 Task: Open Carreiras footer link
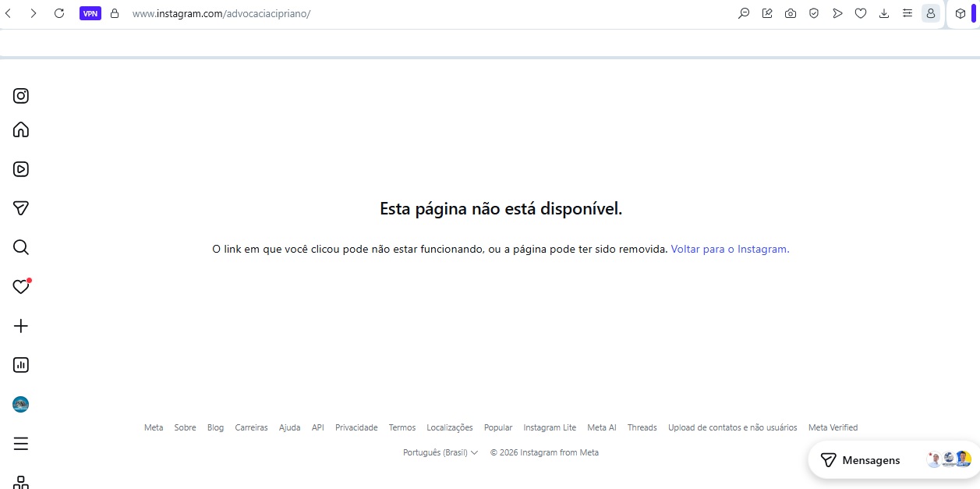pos(251,427)
